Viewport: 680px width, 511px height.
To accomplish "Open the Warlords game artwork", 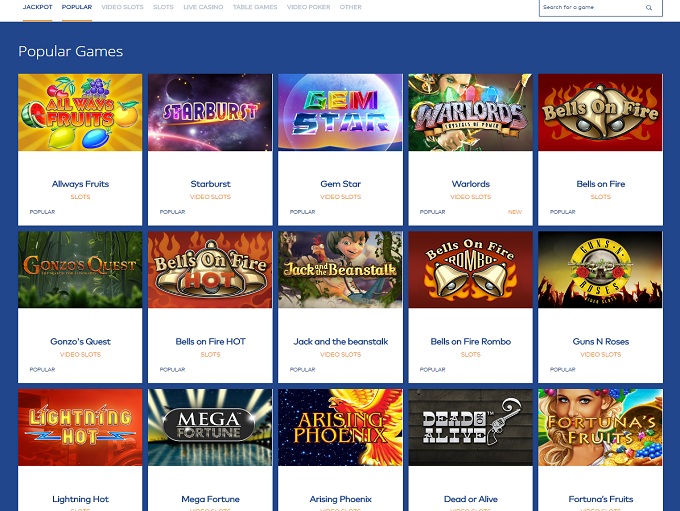I will coord(470,112).
